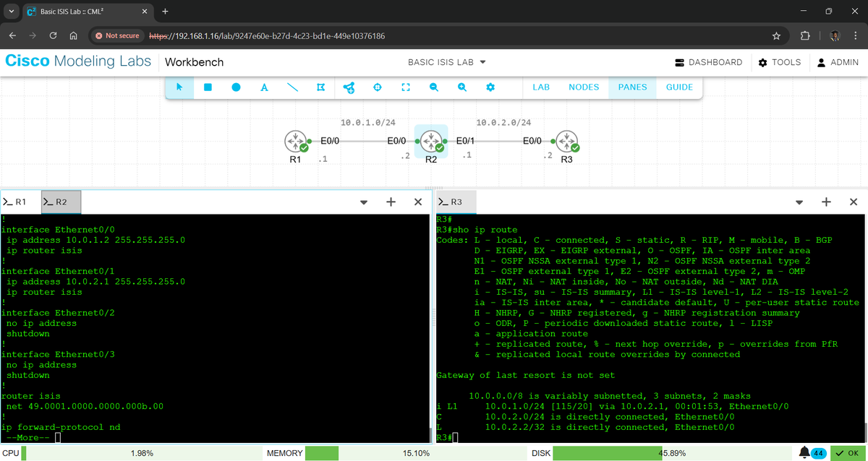Image resolution: width=868 pixels, height=461 pixels.
Task: Open the GUIDE toolbar tab
Action: (679, 87)
